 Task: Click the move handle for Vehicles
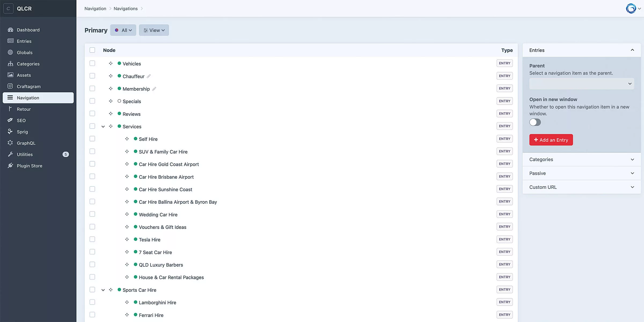pyautogui.click(x=111, y=63)
